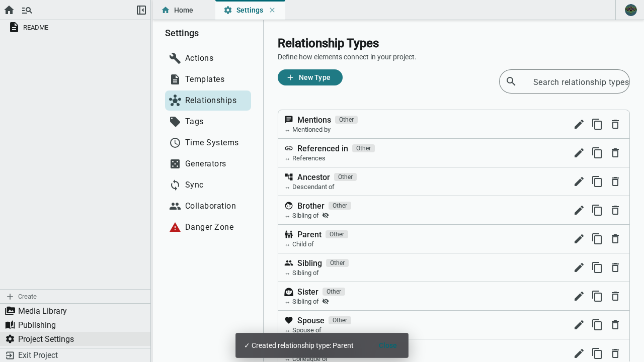Click Exit Project

75,355
